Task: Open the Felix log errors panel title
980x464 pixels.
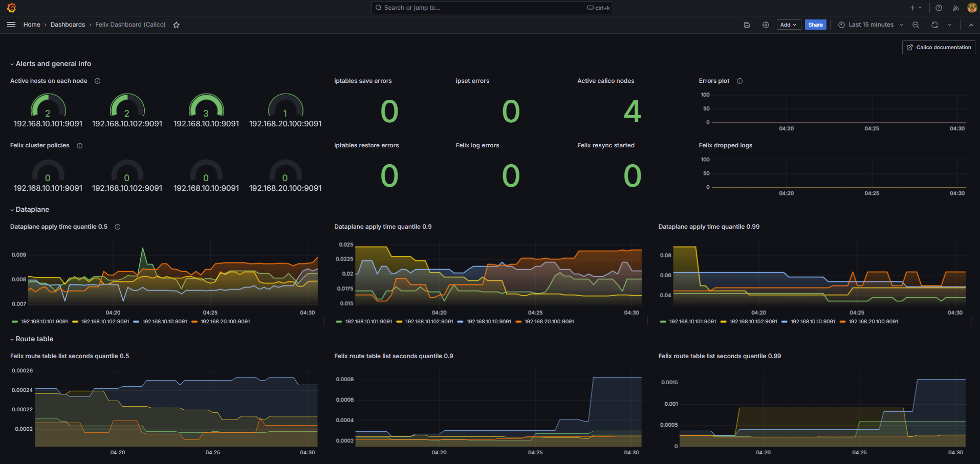Action: (477, 145)
